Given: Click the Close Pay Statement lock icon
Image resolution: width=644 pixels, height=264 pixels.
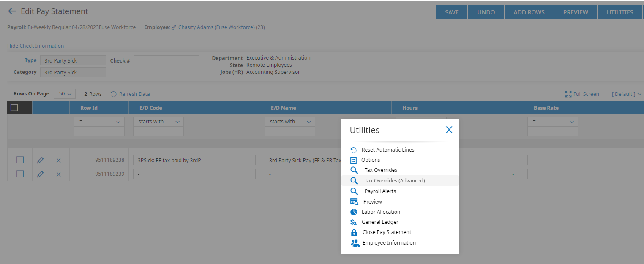Looking at the screenshot, I should 354,232.
